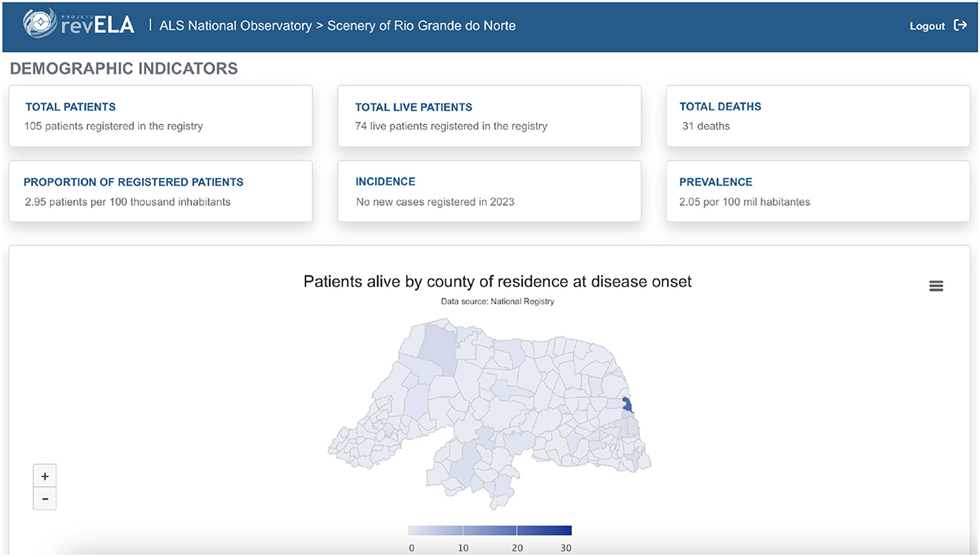The image size is (980, 557).
Task: Click the map title 'Patients alive by county'
Action: pyautogui.click(x=498, y=281)
